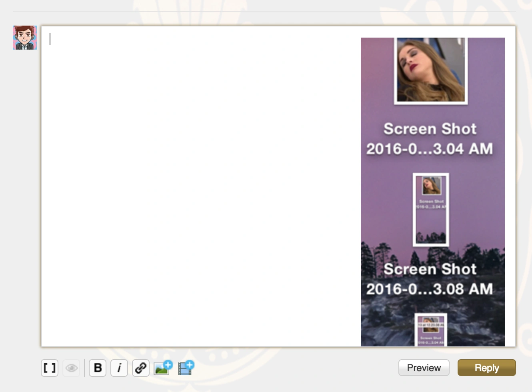The width and height of the screenshot is (532, 392).
Task: Click the tiny caption inside the middle thumbnail
Action: (x=432, y=204)
